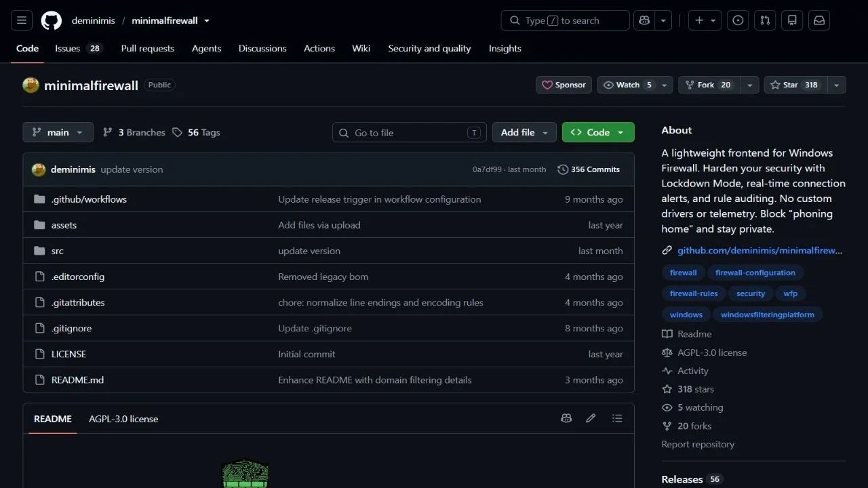Open the Agents tab
This screenshot has height=488, width=868.
pos(206,48)
